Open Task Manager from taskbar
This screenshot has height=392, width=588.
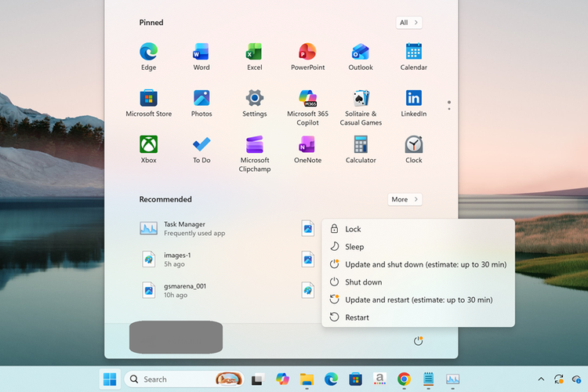pos(452,379)
